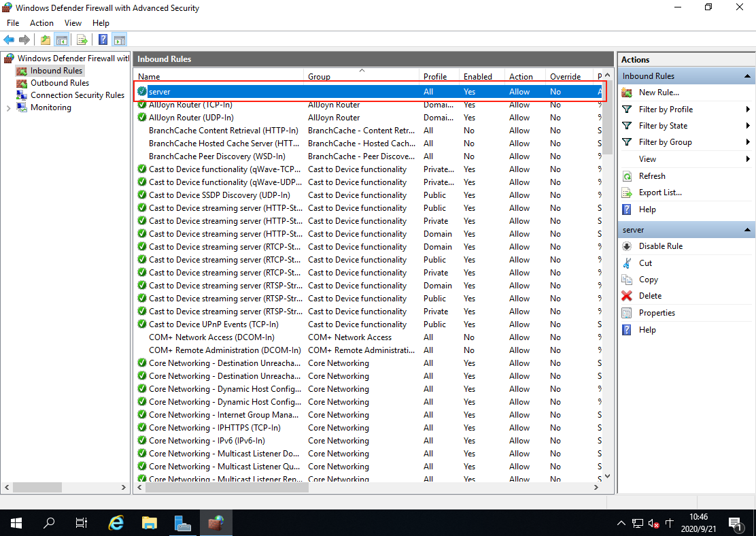756x536 pixels.
Task: Click the Up one level folder icon
Action: (x=46, y=39)
